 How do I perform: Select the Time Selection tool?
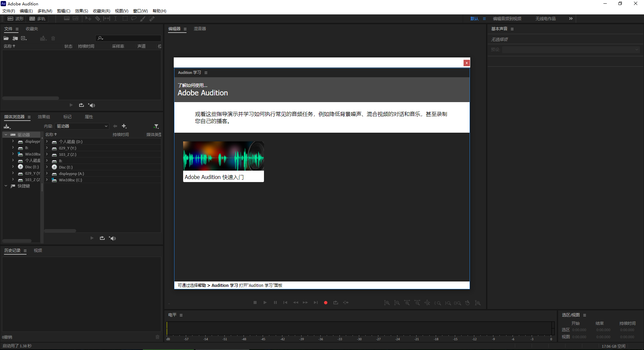[115, 18]
